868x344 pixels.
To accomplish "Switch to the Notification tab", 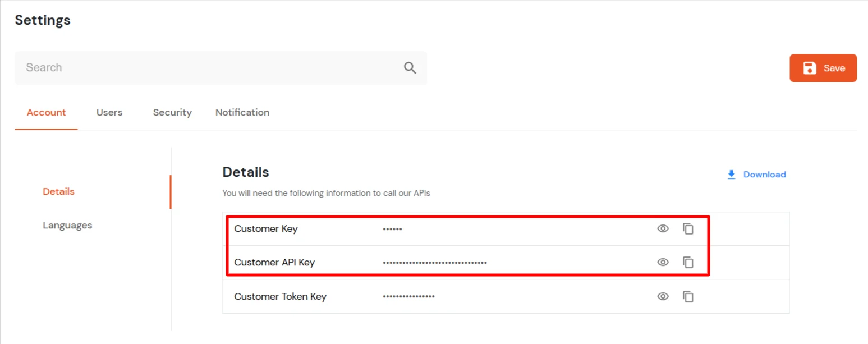I will 242,112.
